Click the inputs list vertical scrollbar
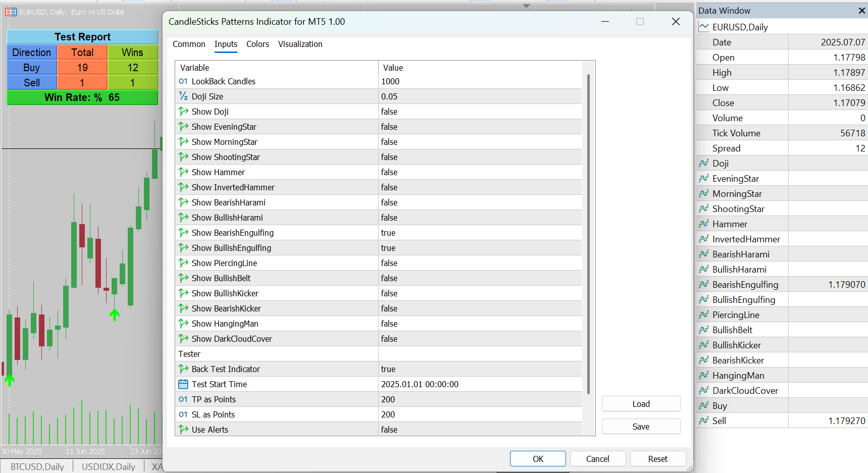The height and width of the screenshot is (473, 868). [x=589, y=234]
